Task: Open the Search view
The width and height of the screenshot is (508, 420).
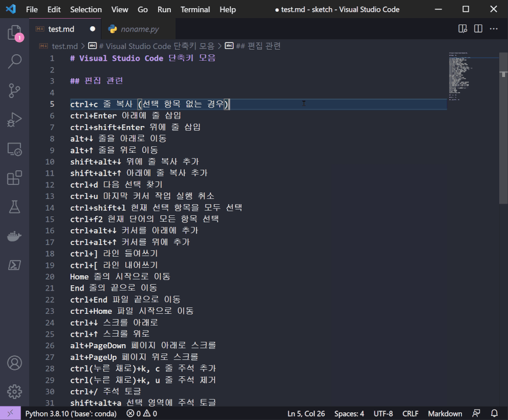Action: coord(15,61)
